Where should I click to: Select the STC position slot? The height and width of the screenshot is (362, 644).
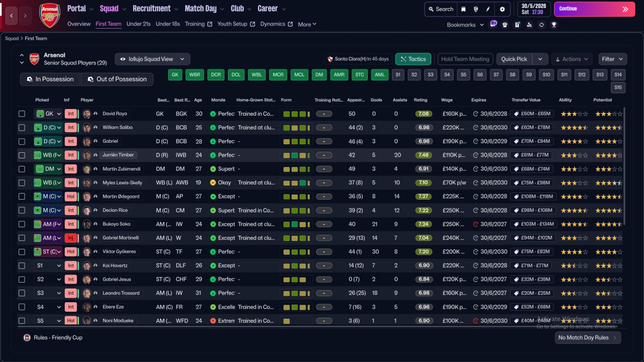click(x=359, y=75)
